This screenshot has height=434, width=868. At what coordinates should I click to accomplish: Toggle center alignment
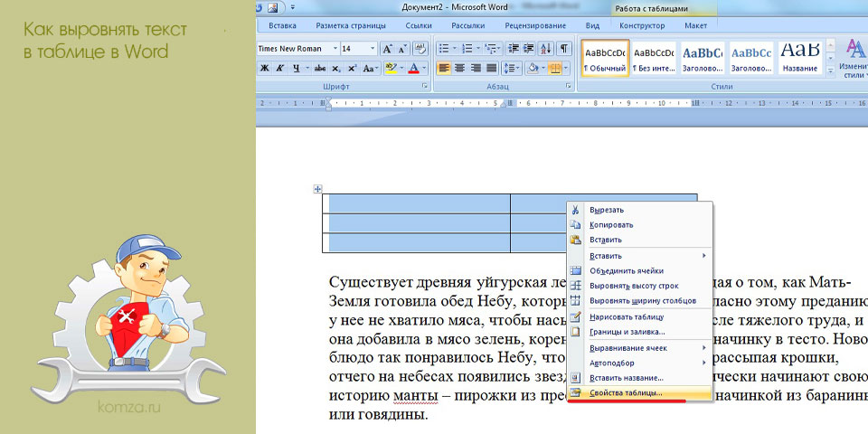point(459,69)
